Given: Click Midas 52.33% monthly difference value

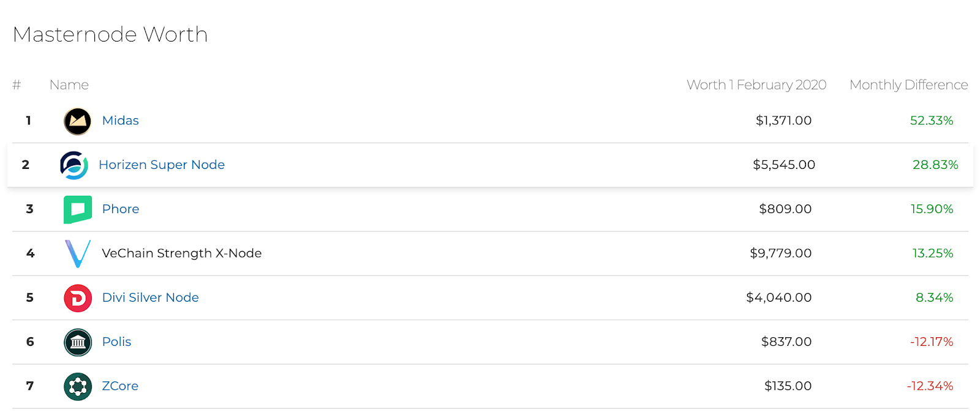Looking at the screenshot, I should point(932,121).
